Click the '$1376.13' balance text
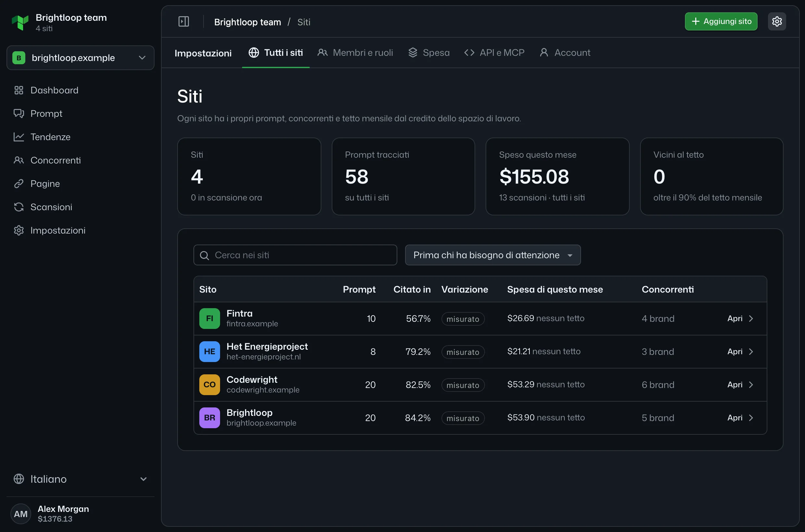 pos(55,519)
